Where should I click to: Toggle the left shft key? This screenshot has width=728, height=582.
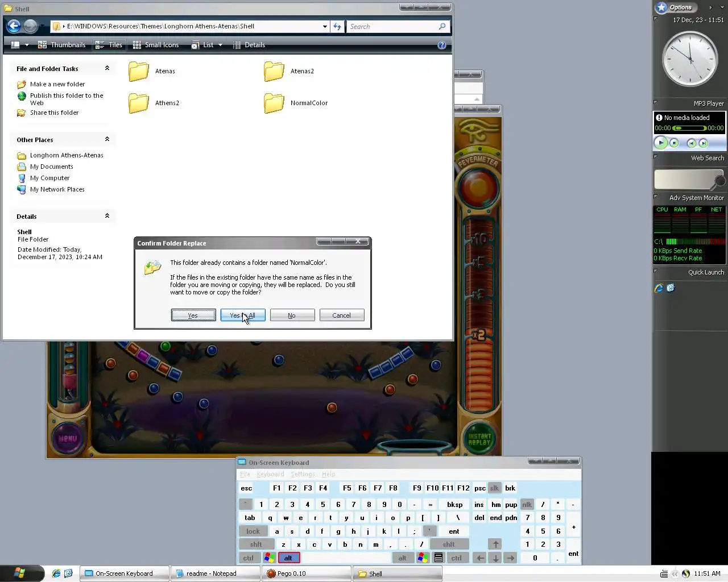tap(256, 544)
